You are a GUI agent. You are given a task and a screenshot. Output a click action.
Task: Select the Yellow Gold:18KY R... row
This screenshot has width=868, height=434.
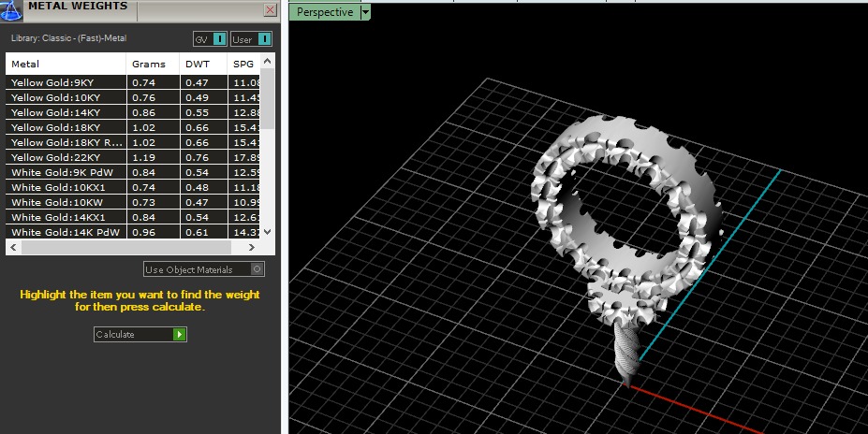pyautogui.click(x=133, y=142)
